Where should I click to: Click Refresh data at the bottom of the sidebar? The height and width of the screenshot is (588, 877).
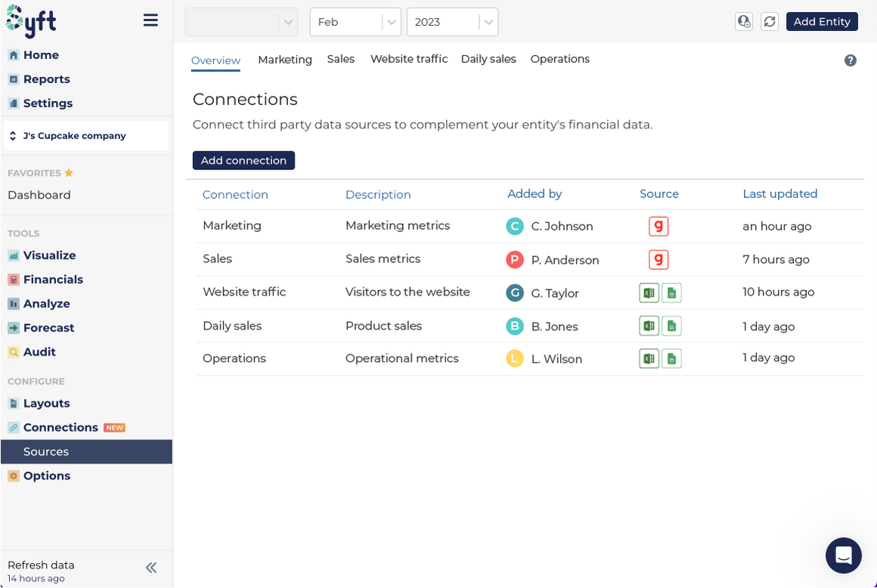[x=41, y=565]
